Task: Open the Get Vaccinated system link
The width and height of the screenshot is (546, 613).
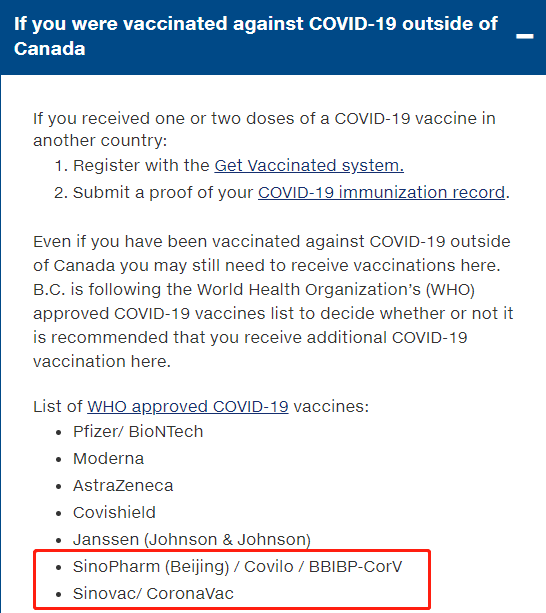Action: [x=309, y=165]
